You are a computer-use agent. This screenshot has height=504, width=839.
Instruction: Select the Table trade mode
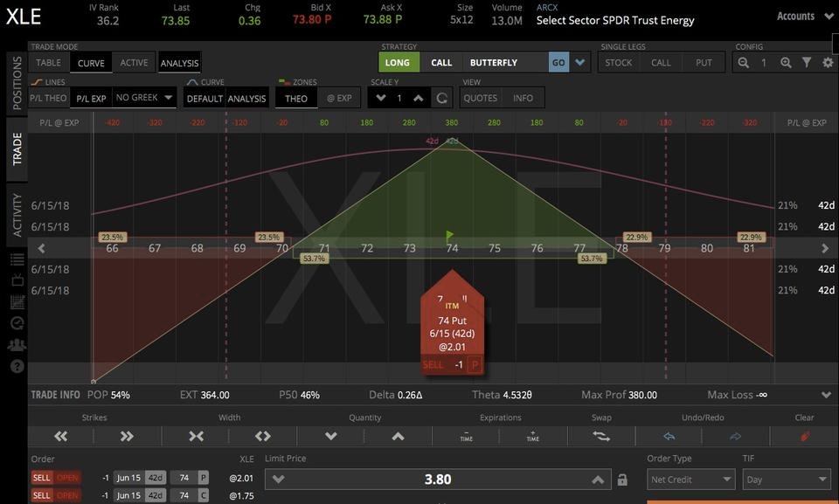48,63
